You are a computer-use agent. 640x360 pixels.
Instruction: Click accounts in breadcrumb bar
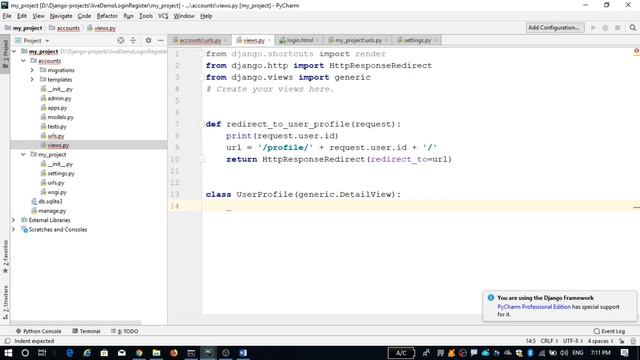point(68,28)
